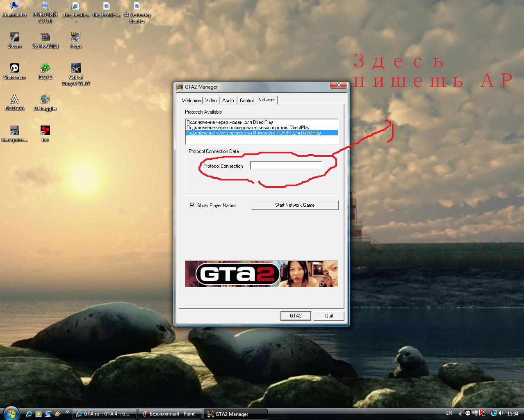Open the 55_NoCD[1] archive icon
The image size is (524, 420).
point(45,40)
